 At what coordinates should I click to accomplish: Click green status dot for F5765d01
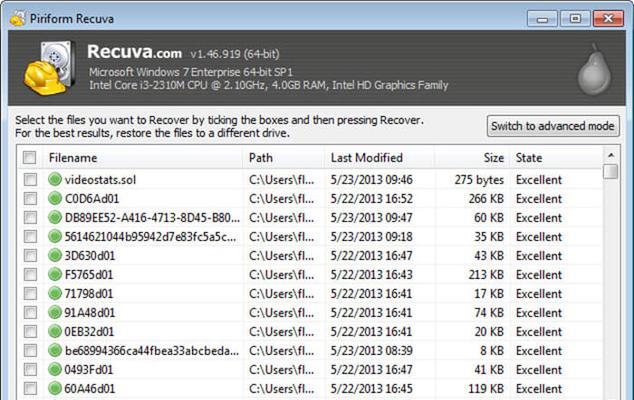(x=55, y=275)
